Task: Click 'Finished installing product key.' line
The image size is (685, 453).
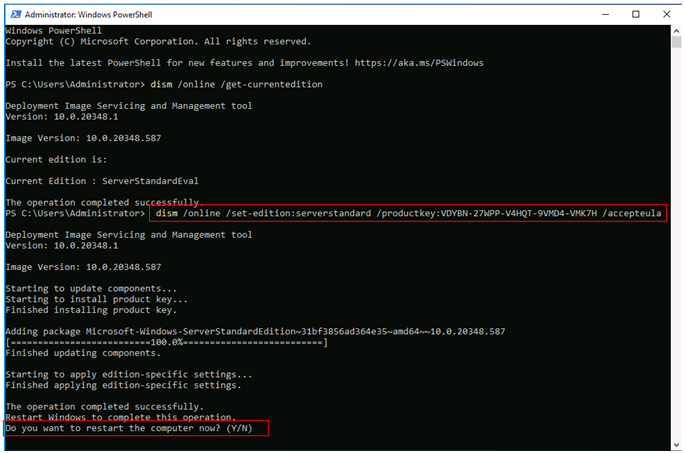Action: pos(91,310)
